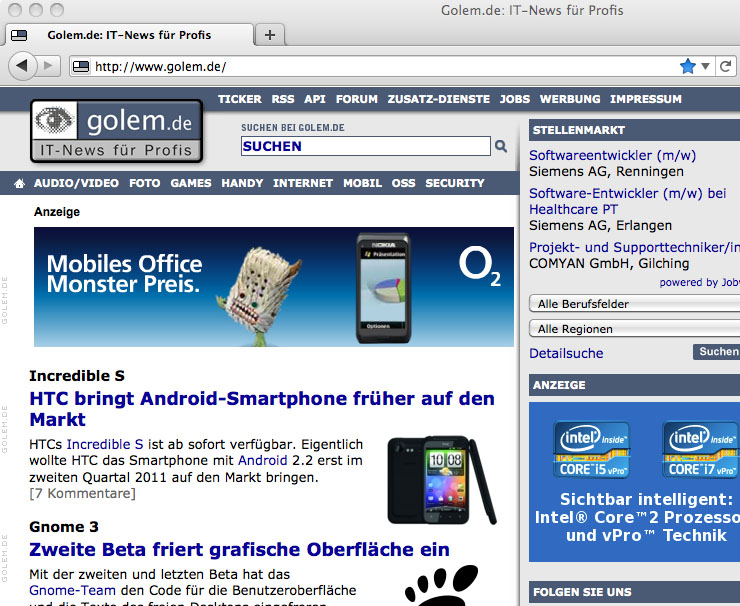This screenshot has width=740, height=606.
Task: Click the golem.de logo
Action: (117, 131)
